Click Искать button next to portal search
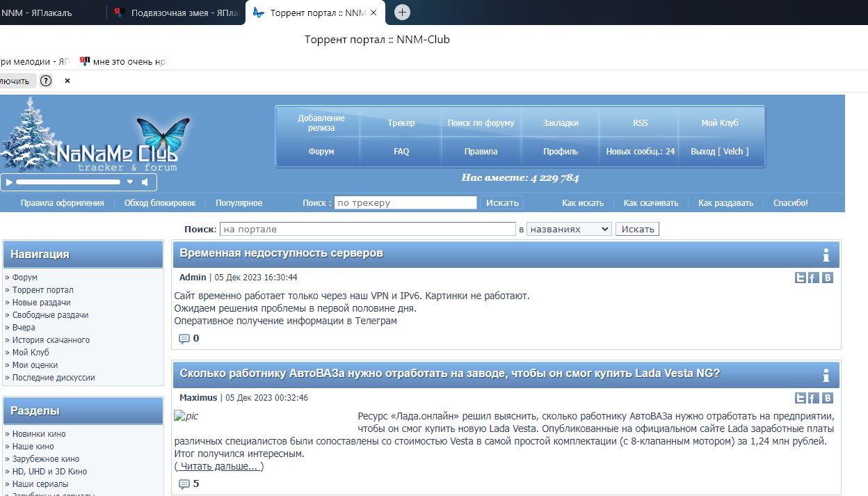 (x=636, y=229)
